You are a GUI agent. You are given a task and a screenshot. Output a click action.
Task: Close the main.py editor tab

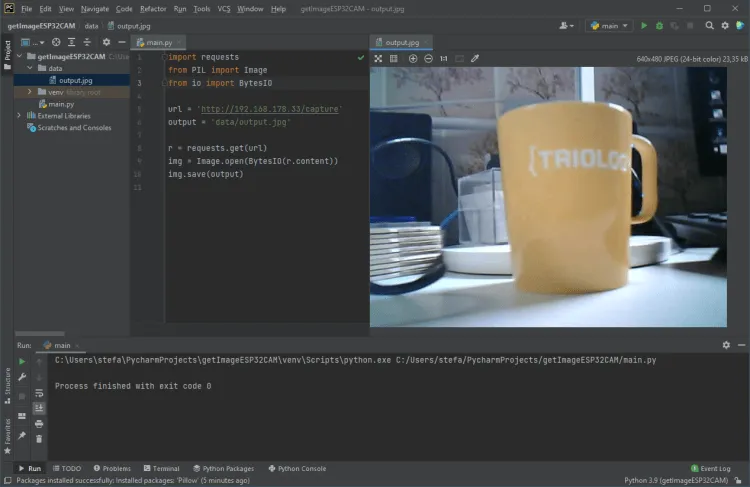tap(179, 43)
